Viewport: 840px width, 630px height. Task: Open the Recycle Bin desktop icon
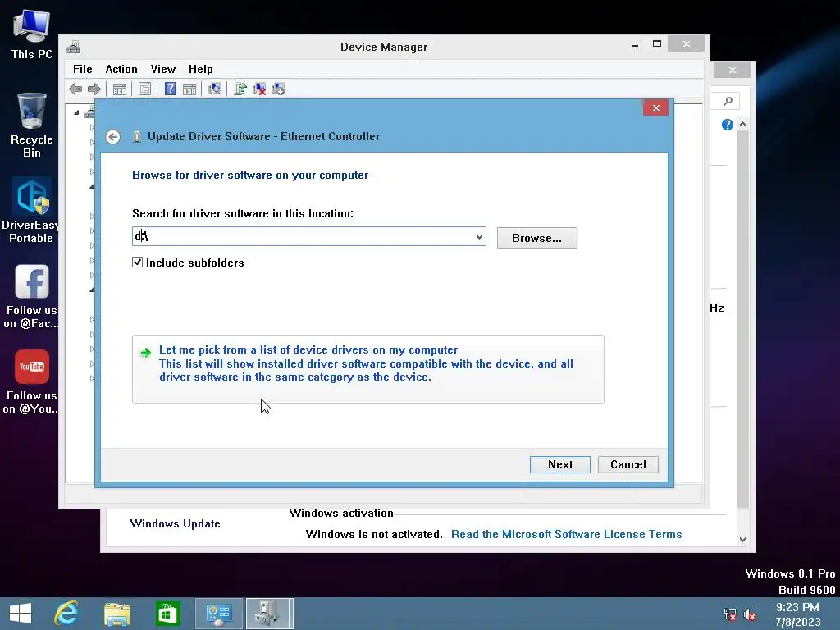click(x=32, y=126)
